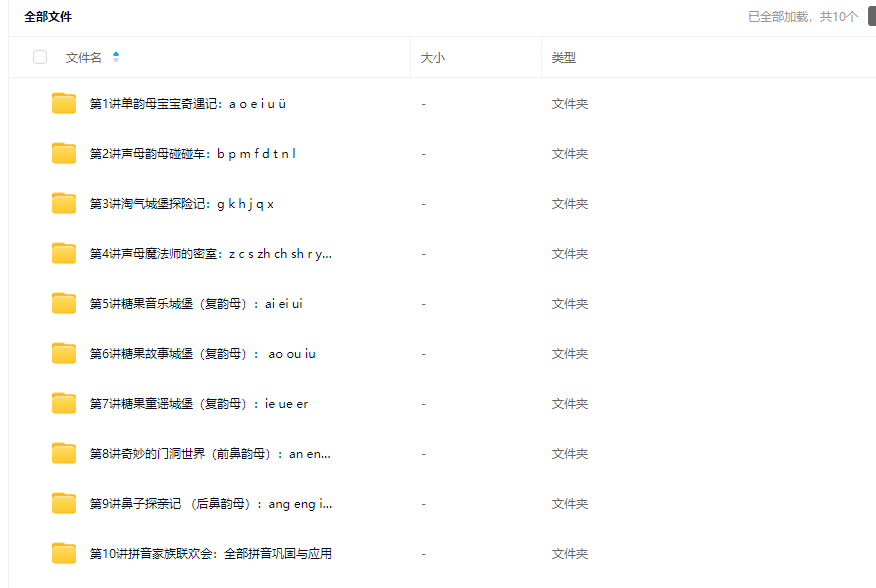Sort files by 类型 column header
This screenshot has width=876, height=588.
point(564,58)
